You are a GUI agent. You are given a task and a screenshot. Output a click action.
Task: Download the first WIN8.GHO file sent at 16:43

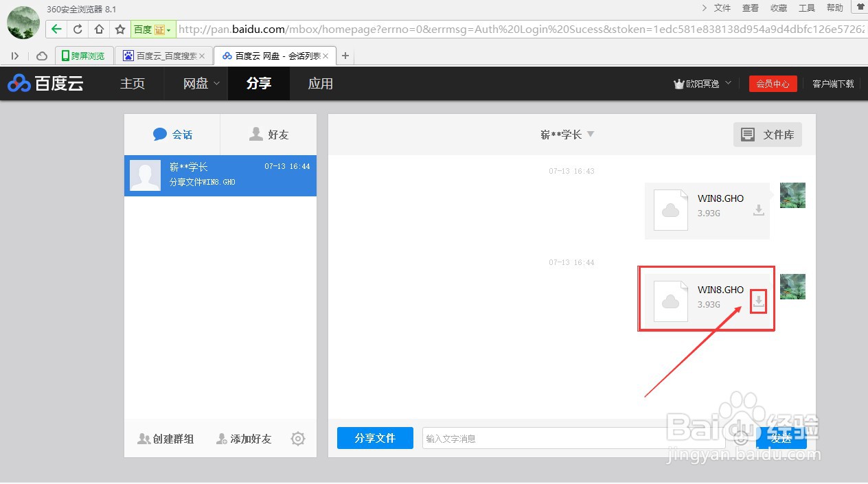[759, 210]
